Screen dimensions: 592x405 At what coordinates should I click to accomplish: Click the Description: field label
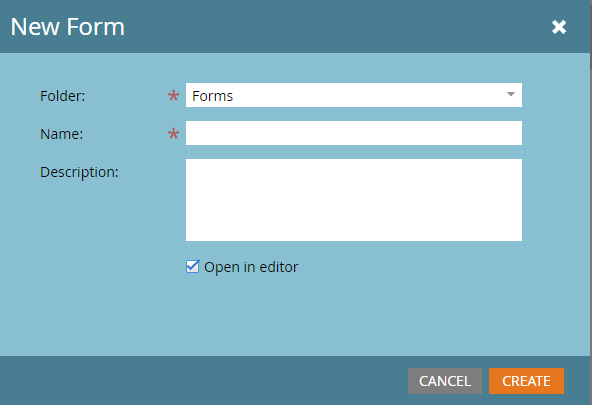tap(79, 172)
